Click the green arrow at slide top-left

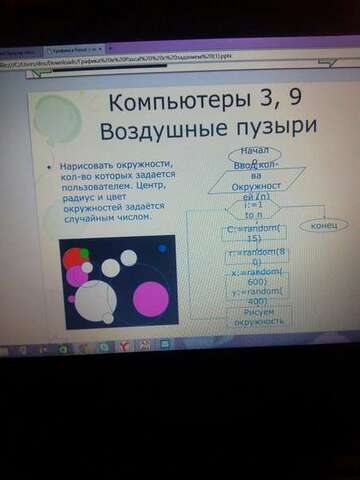point(39,72)
